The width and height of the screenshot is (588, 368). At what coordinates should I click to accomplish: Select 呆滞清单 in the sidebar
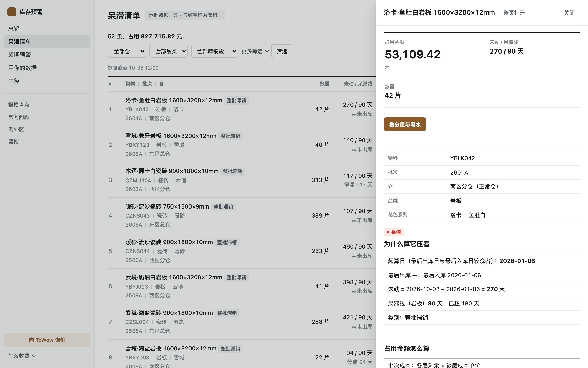[47, 42]
